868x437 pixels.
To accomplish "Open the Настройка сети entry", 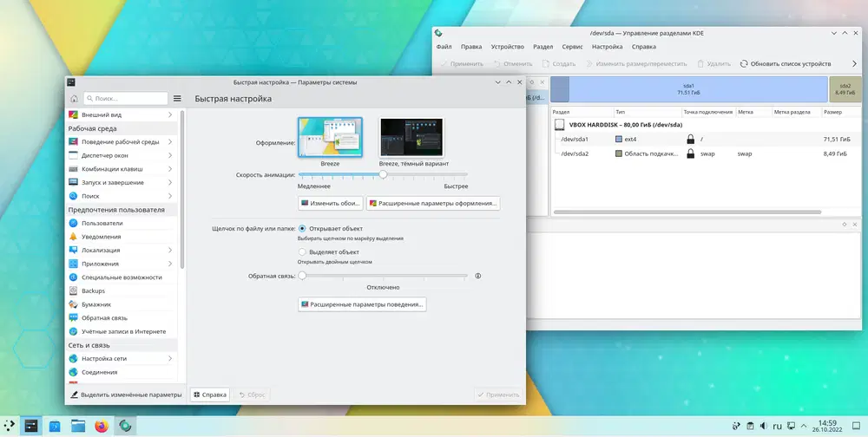I will coord(121,358).
